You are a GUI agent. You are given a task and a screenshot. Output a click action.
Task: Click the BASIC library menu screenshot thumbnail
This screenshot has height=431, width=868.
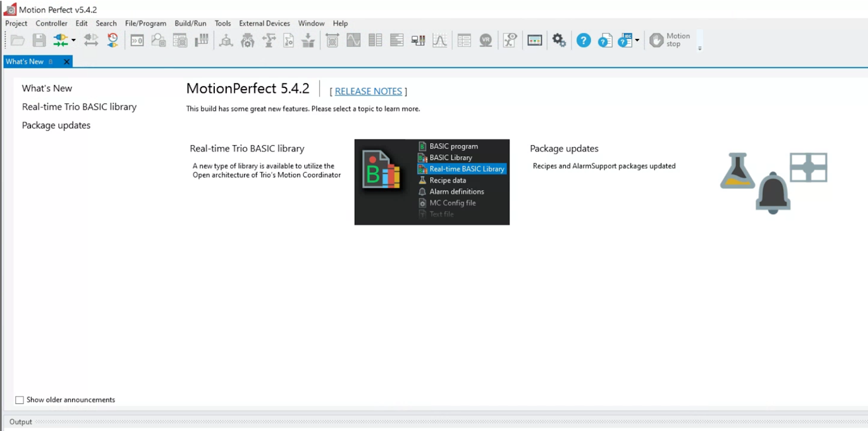coord(432,182)
